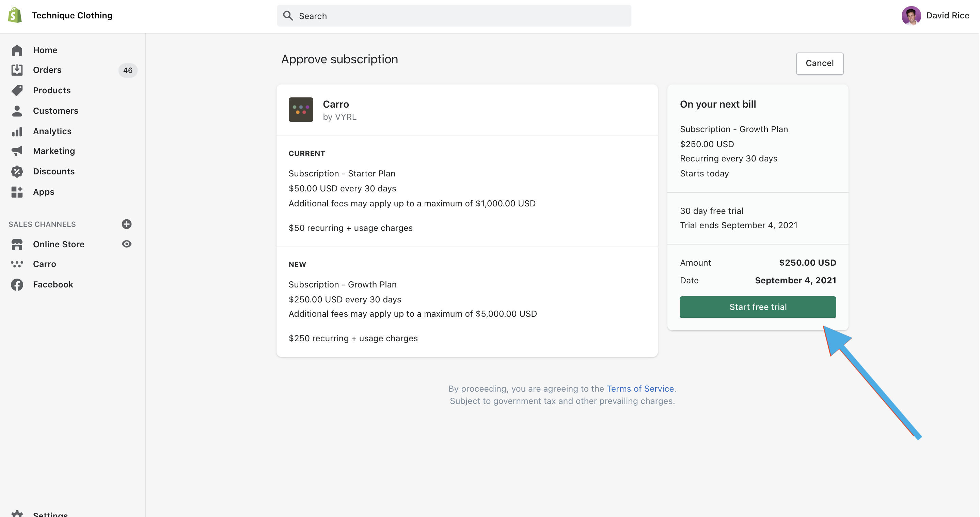Click the Customers person icon
The width and height of the screenshot is (980, 517).
click(17, 111)
